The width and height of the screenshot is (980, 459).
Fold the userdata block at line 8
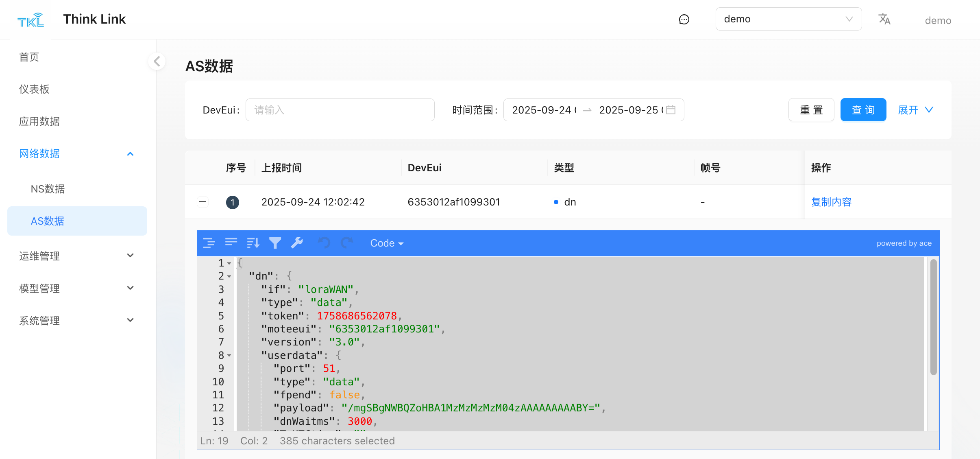pos(229,356)
